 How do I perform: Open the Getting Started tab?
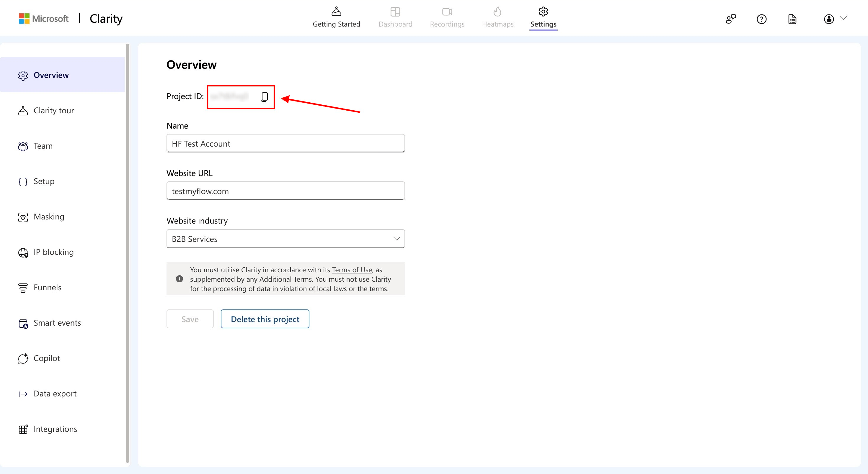336,17
